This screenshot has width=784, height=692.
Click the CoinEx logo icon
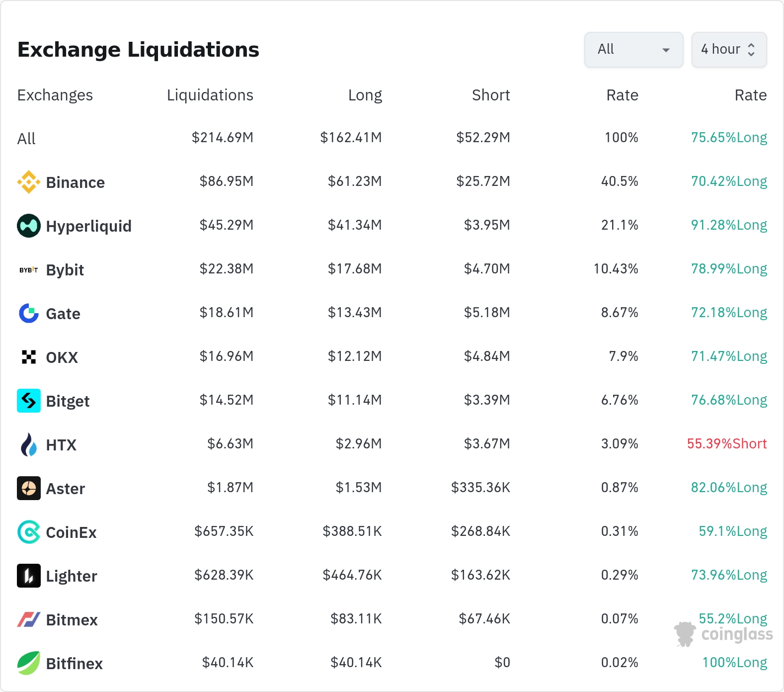pos(29,532)
